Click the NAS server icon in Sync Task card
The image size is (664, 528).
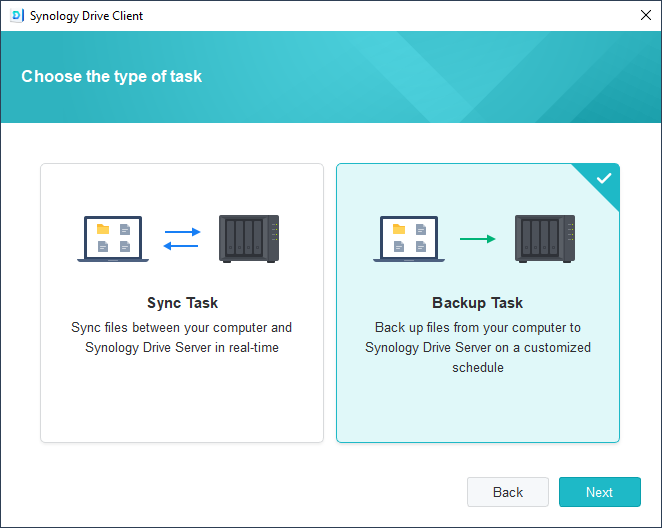coord(249,238)
